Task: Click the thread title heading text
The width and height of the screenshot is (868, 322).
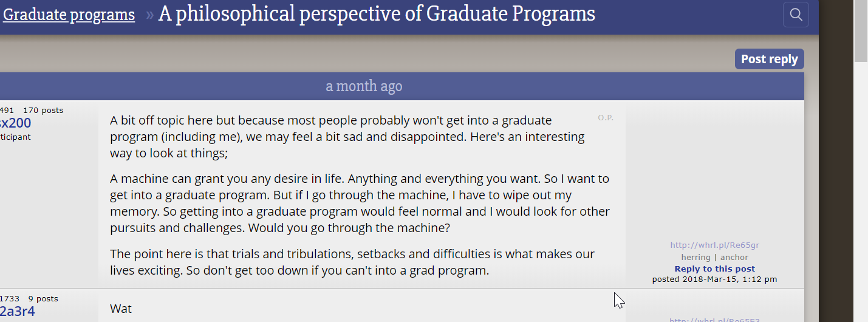Action: tap(377, 15)
